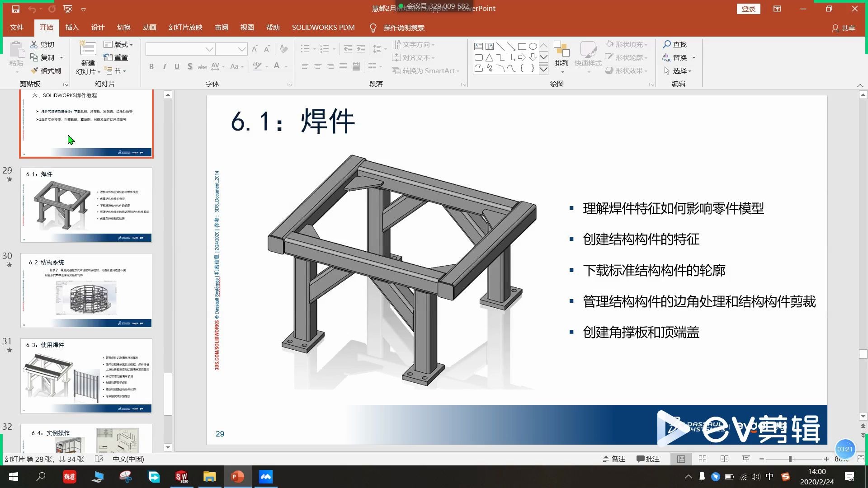Image resolution: width=868 pixels, height=488 pixels.
Task: Toggle the Comments pane button
Action: coord(648,459)
